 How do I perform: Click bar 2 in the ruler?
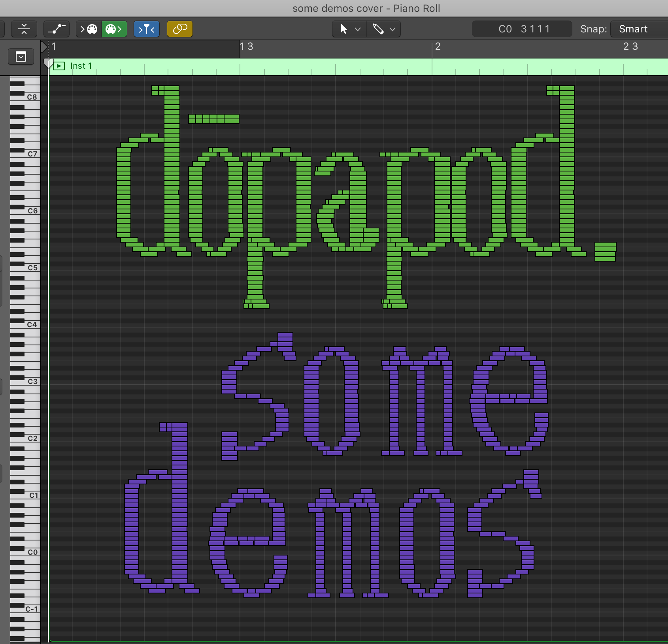coord(438,47)
